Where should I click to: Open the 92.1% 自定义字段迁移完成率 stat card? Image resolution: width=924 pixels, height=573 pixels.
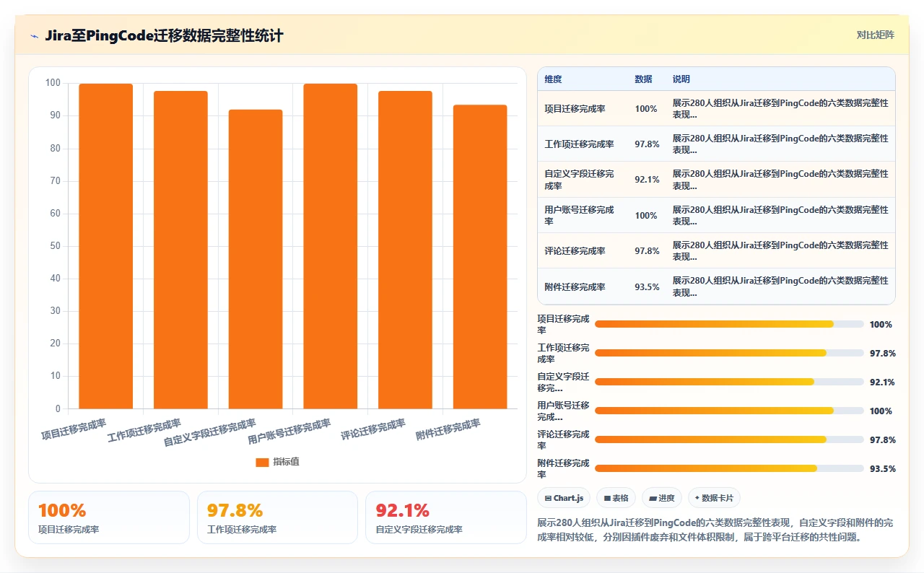click(446, 517)
